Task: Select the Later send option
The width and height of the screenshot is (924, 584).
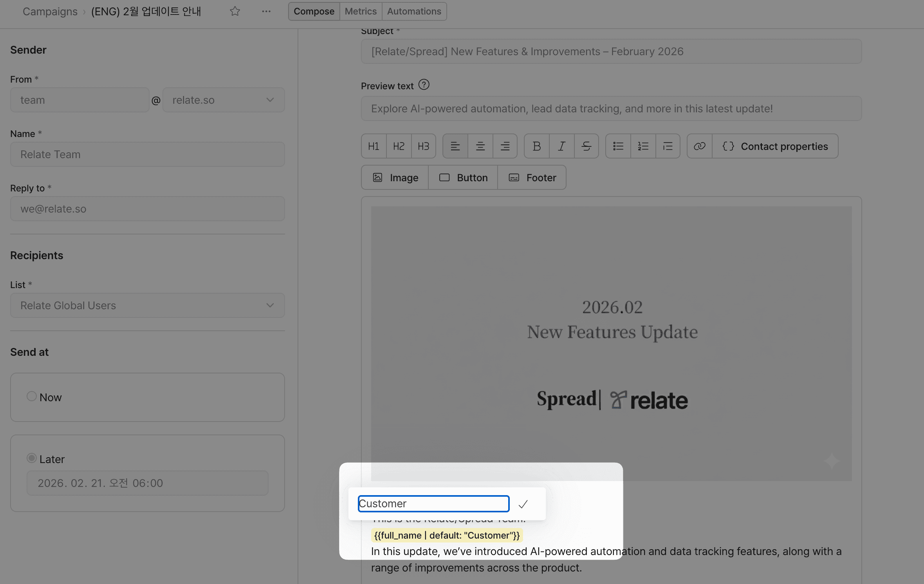Action: pos(32,458)
